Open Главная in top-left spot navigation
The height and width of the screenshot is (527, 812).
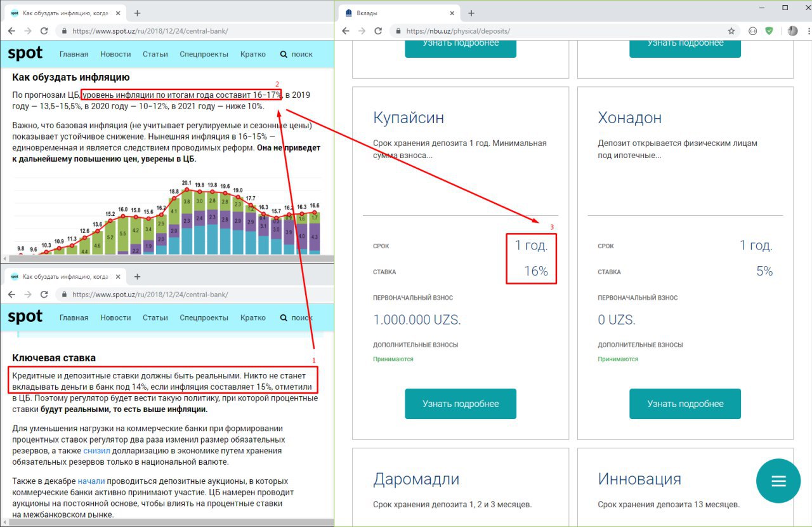74,54
